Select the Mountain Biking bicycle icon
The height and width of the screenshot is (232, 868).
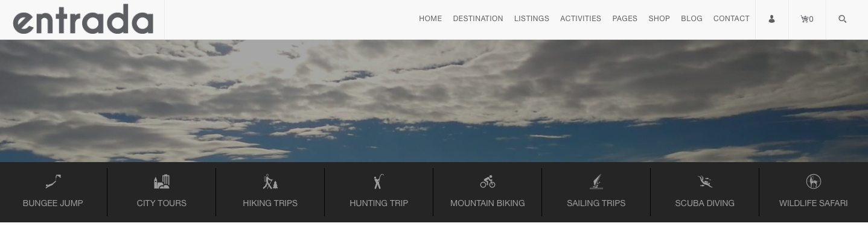488,181
